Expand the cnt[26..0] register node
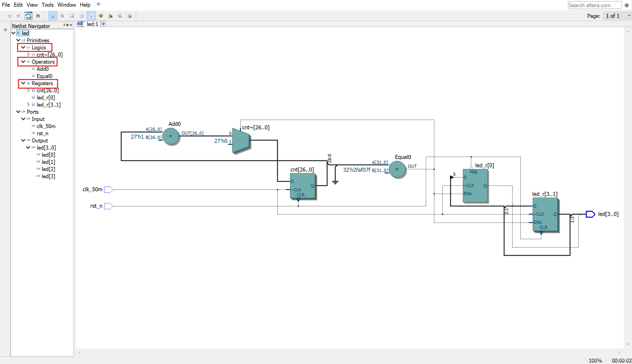The image size is (632, 364). (x=28, y=91)
